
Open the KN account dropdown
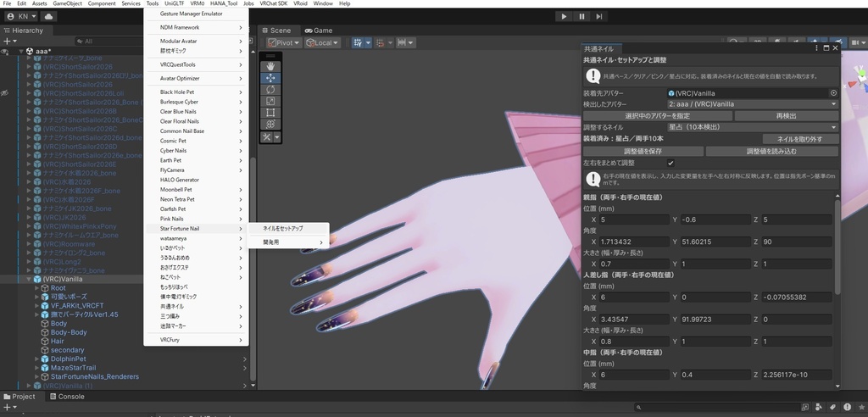coord(22,17)
